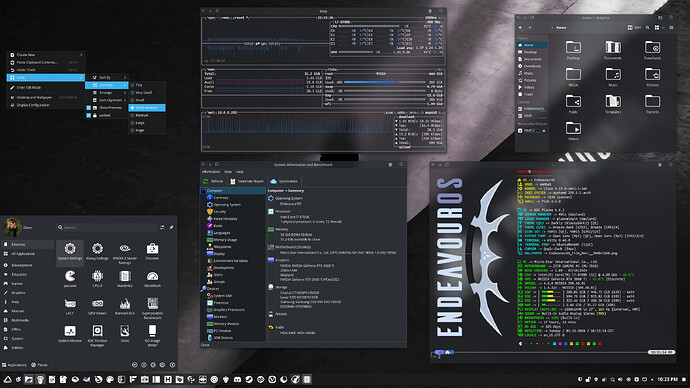Open Discover software center icon
Image resolution: width=690 pixels, height=388 pixels.
click(152, 251)
